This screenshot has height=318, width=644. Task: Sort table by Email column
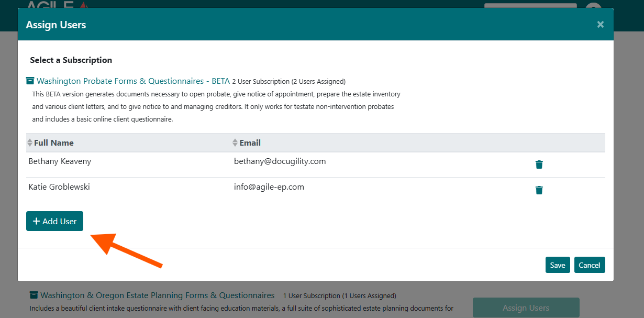247,142
